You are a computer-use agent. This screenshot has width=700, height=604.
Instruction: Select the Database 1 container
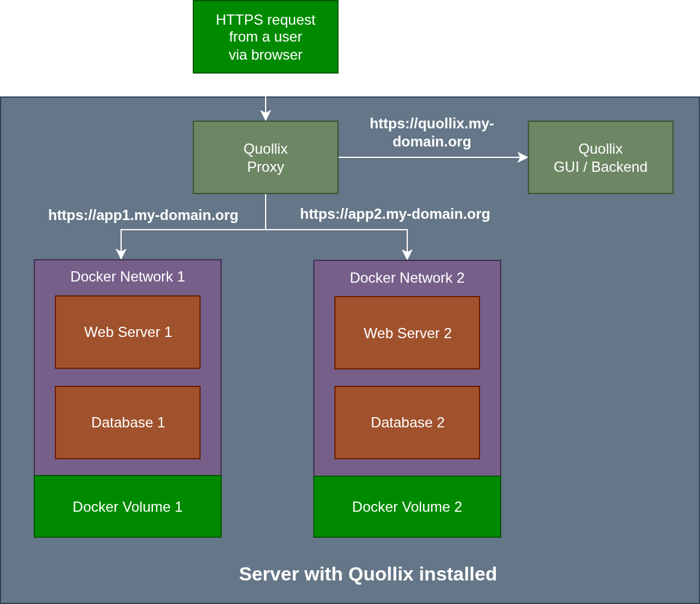point(128,422)
